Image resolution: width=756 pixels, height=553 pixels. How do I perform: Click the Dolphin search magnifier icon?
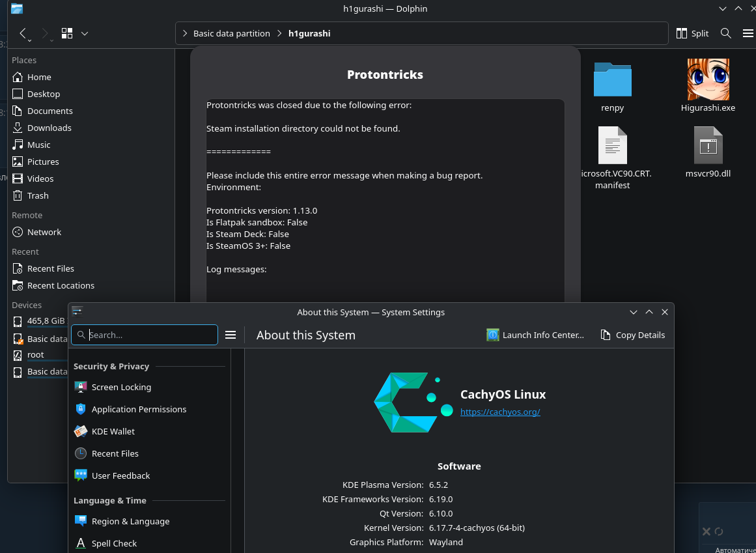point(725,33)
